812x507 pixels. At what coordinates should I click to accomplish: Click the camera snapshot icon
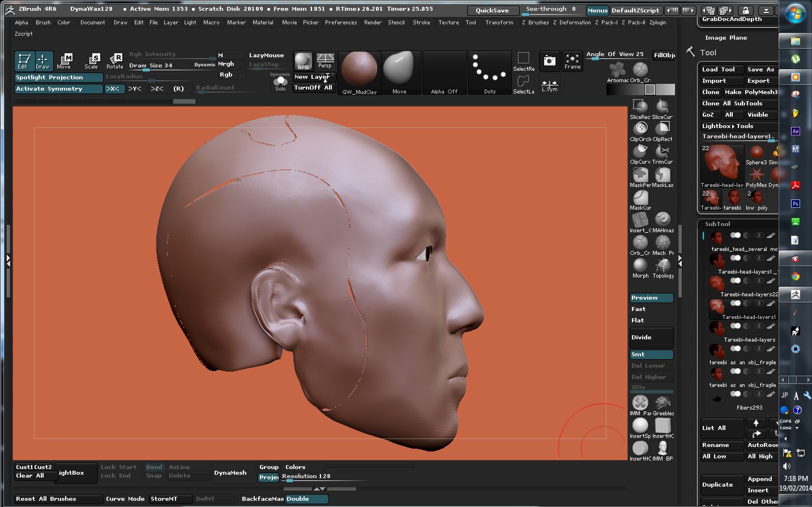coord(549,61)
